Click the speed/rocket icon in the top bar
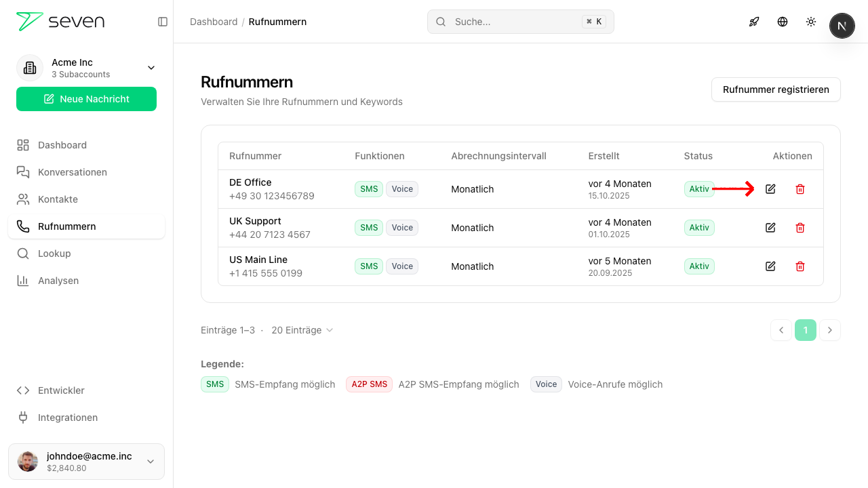 point(754,22)
